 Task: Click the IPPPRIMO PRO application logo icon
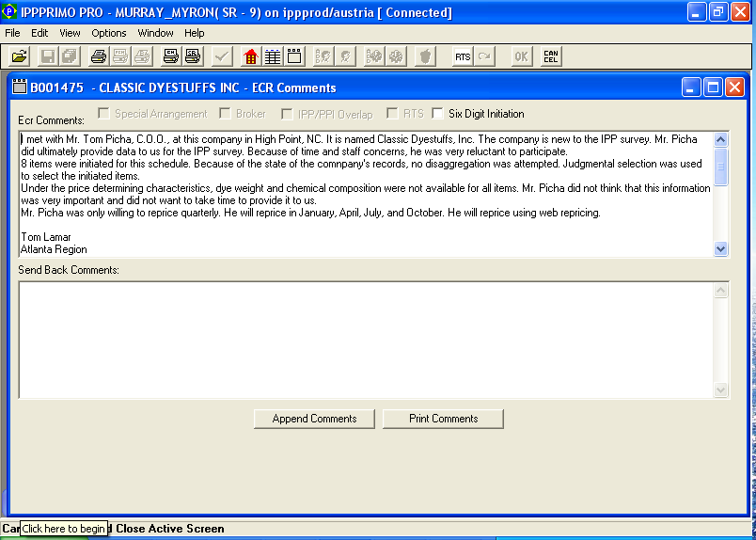[x=9, y=11]
